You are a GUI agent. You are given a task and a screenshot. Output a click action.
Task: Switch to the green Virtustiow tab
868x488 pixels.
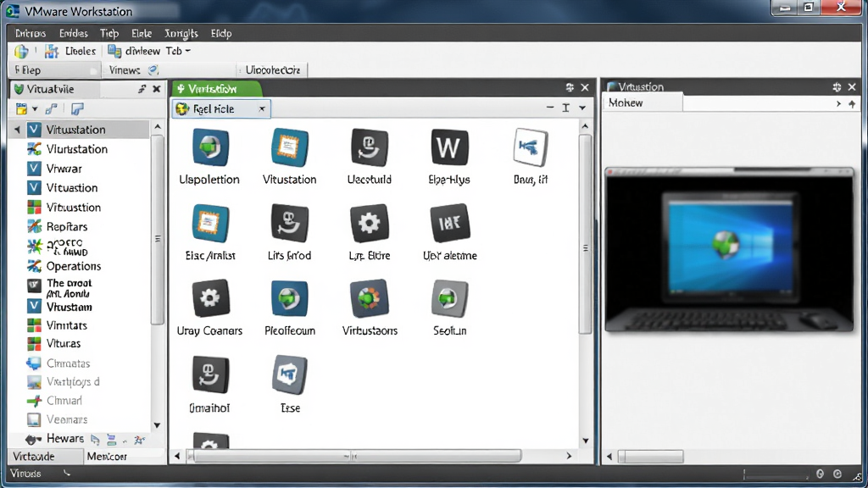tap(216, 88)
